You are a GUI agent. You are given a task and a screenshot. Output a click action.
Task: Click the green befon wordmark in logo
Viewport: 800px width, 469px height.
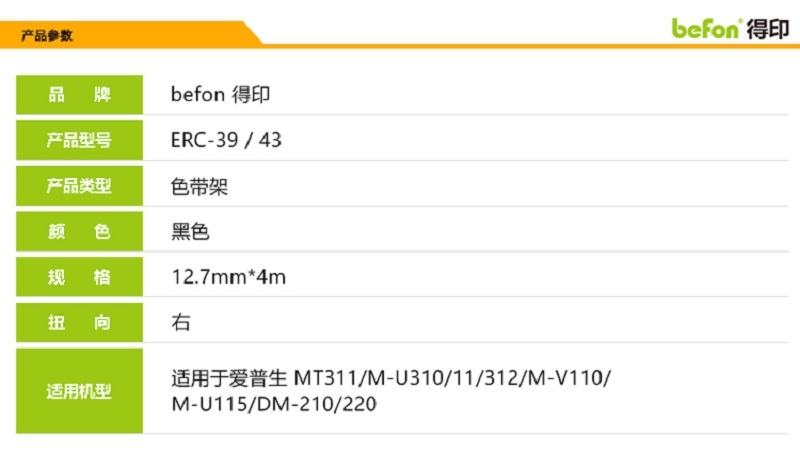[705, 29]
